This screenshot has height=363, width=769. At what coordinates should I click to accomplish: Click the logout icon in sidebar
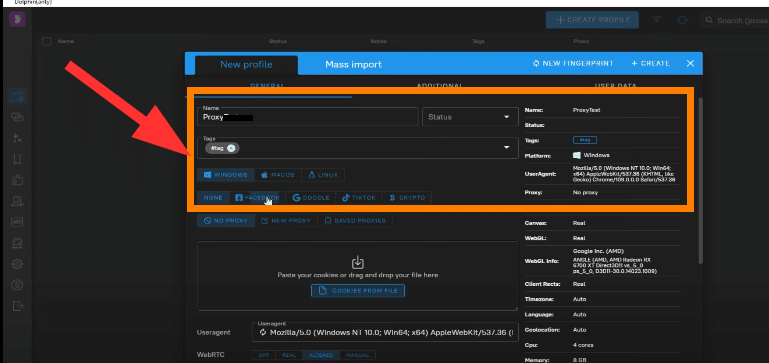(x=17, y=306)
